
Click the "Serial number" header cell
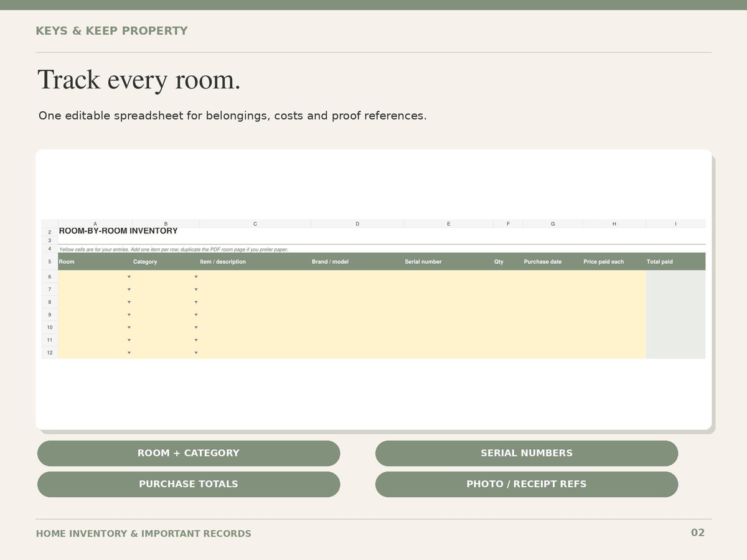coord(449,261)
